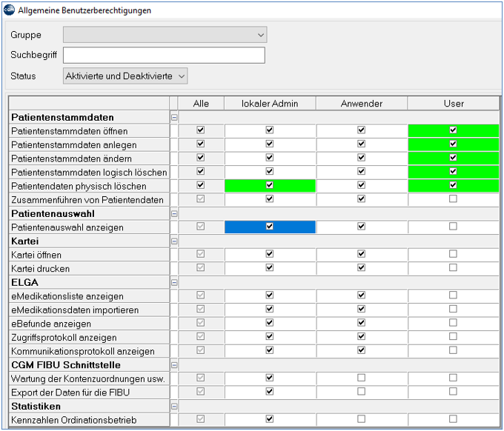Viewport: 504px width, 431px height.
Task: Click the Alle column header
Action: (x=201, y=104)
